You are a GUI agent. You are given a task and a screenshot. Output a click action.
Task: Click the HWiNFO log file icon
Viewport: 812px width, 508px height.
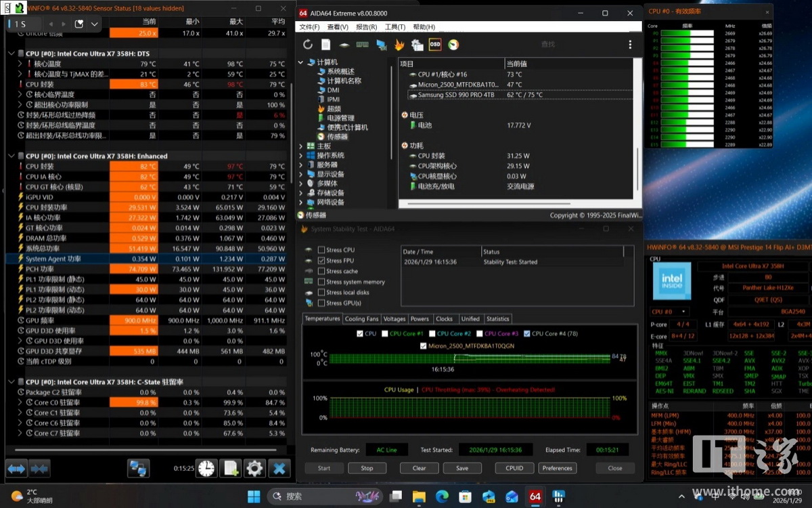(231, 468)
